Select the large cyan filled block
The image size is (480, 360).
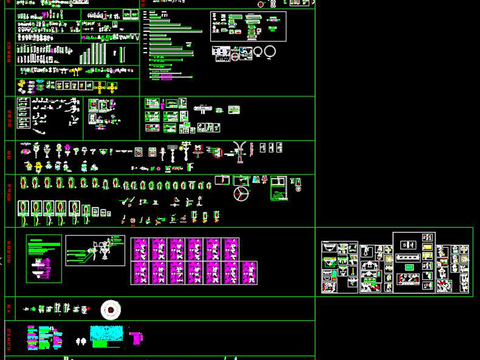pos(106,333)
